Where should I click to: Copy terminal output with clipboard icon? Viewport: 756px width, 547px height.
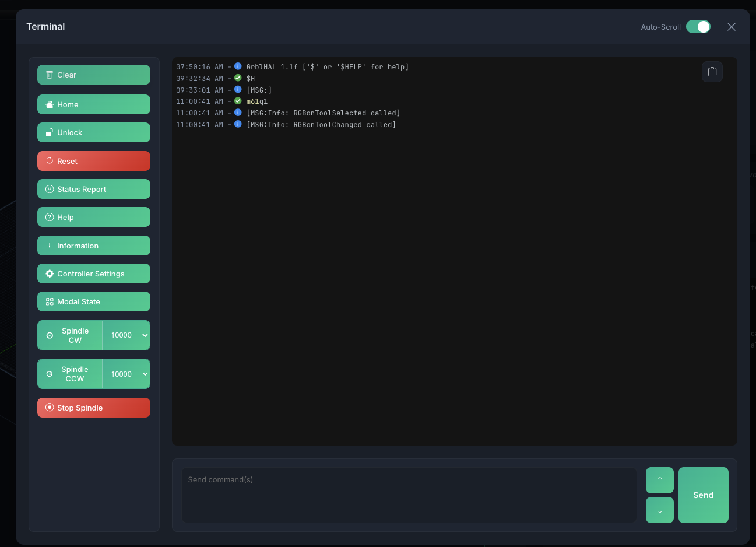(x=712, y=72)
